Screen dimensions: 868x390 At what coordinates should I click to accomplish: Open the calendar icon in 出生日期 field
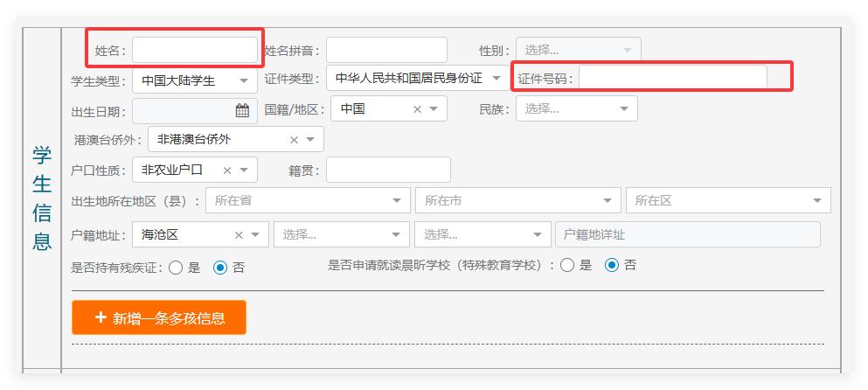pyautogui.click(x=242, y=110)
